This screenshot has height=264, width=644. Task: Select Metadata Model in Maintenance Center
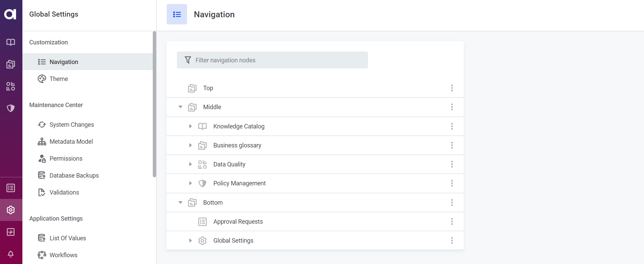(x=71, y=142)
